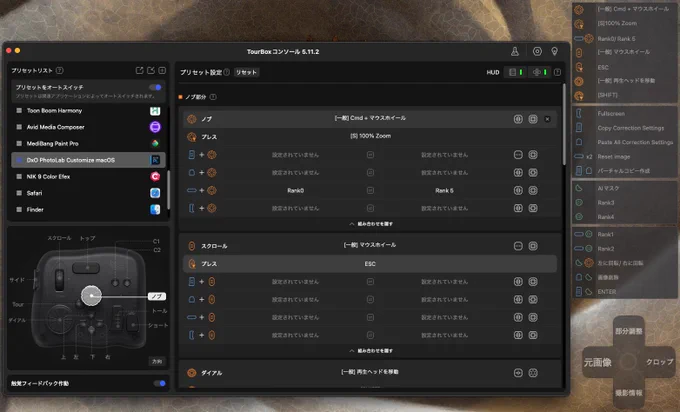
Task: Click the haptic icon in ダイアル row
Action: [x=518, y=373]
